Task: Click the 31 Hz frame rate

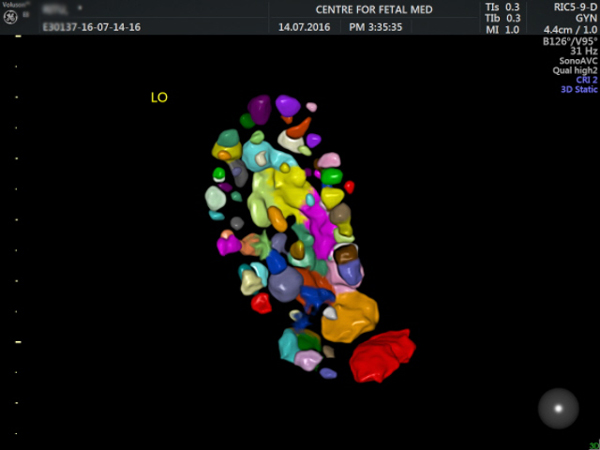Action: [x=584, y=51]
